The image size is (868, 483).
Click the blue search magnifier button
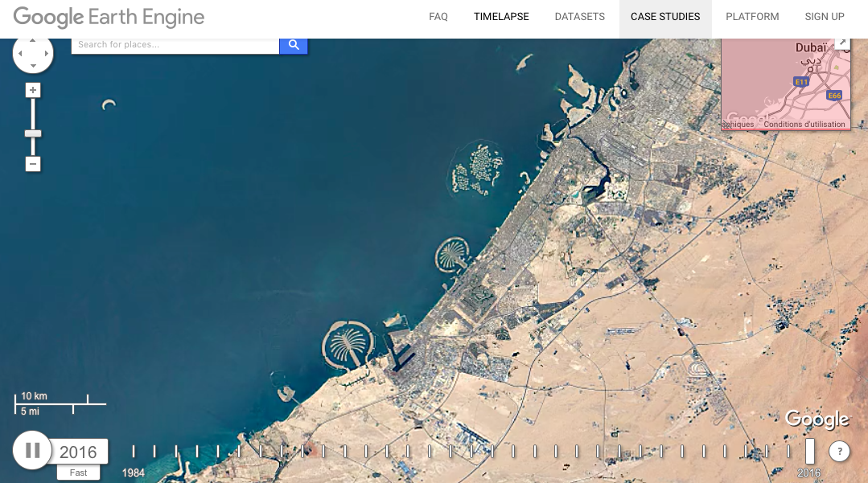[294, 45]
